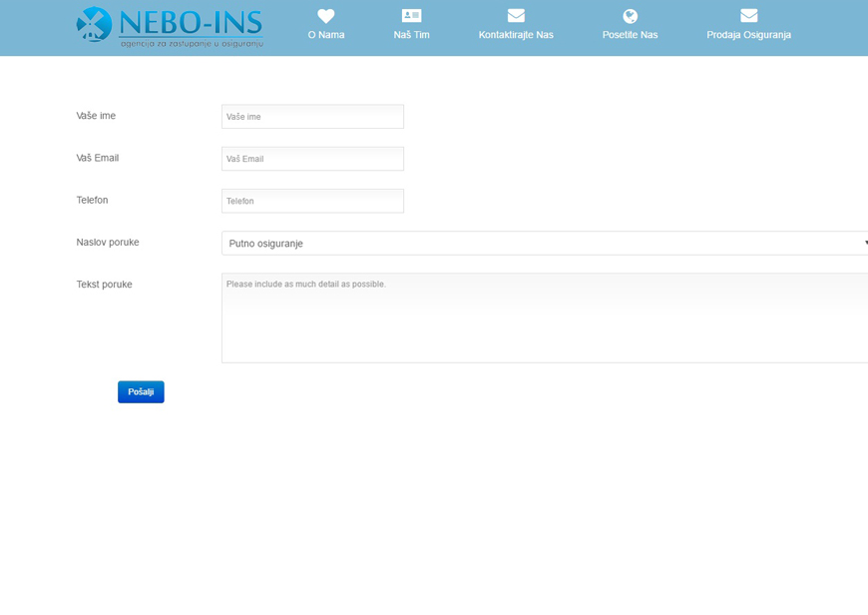Image resolution: width=868 pixels, height=615 pixels.
Task: Click the umbrella logo icon of NEBO-INS
Action: click(x=94, y=25)
